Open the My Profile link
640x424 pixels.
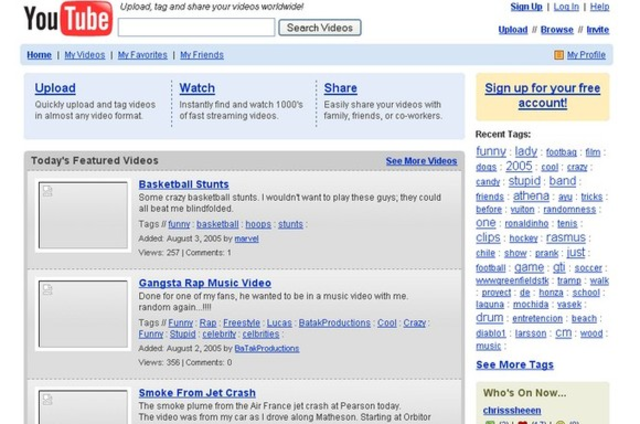coord(586,55)
